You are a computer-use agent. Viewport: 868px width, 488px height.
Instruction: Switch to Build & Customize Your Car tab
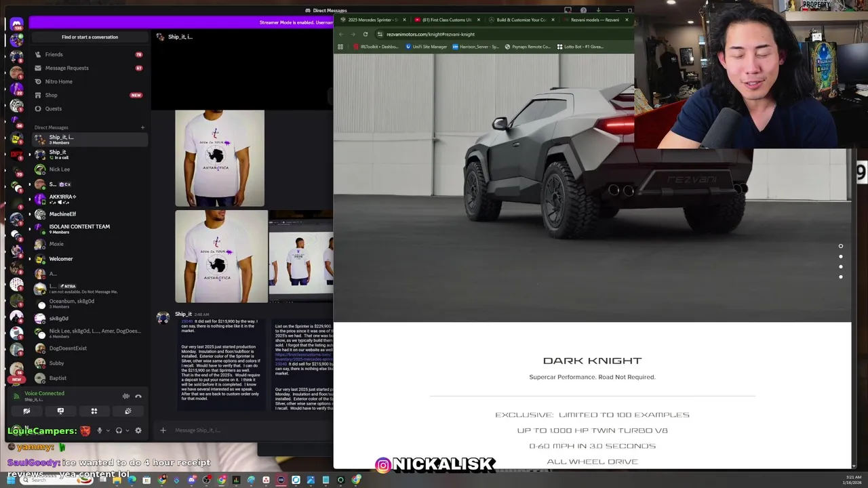click(x=520, y=20)
